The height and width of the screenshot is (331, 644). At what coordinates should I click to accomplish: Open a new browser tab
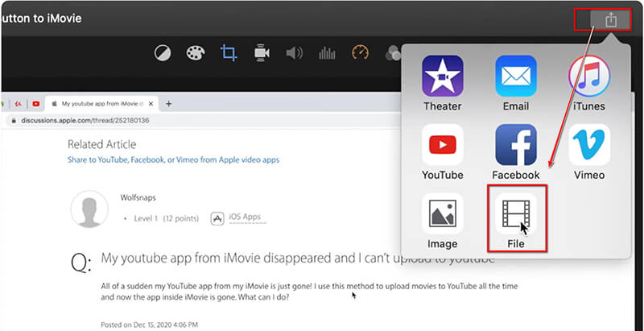tap(168, 104)
